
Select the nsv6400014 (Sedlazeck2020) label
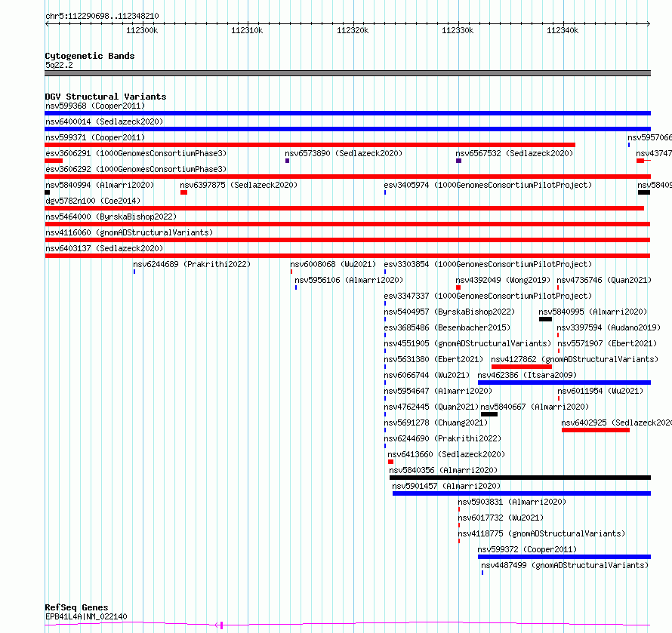104,121
